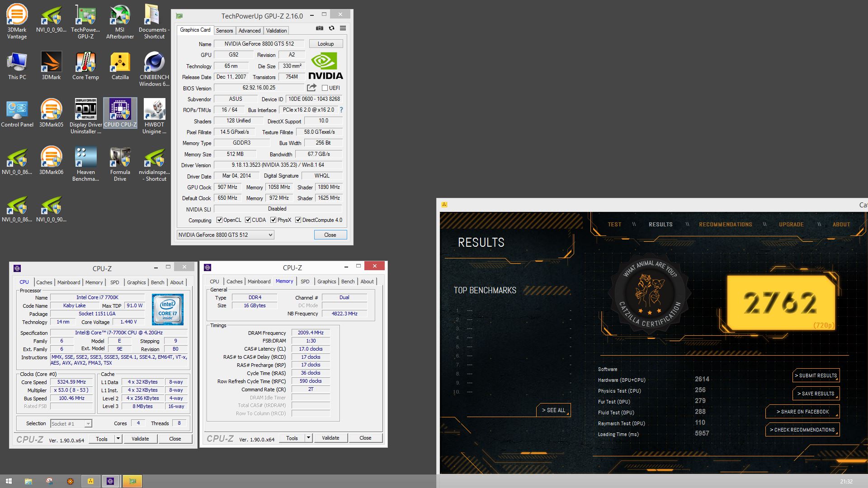Open the Display Driver Uninstaller icon
The height and width of the screenshot is (488, 868).
[x=85, y=116]
